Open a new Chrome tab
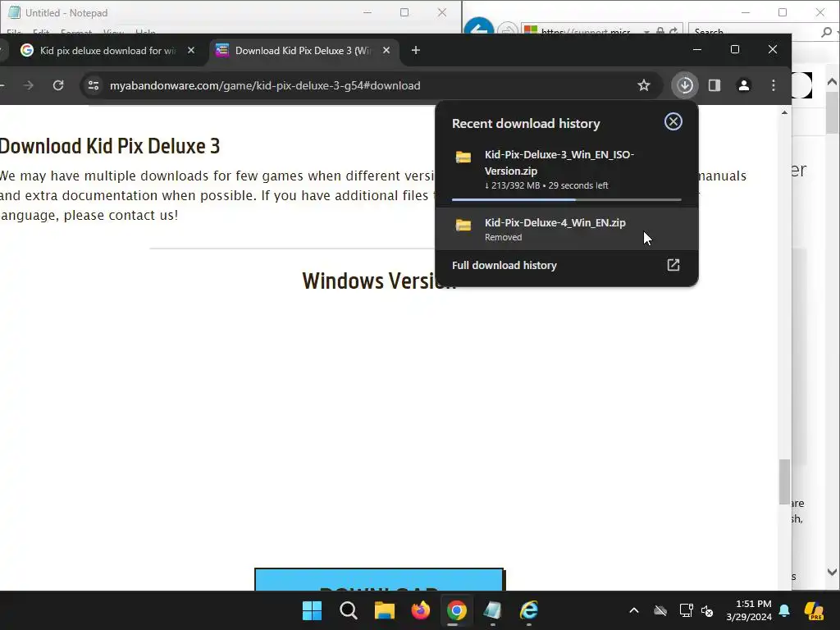The width and height of the screenshot is (840, 630). pos(416,50)
